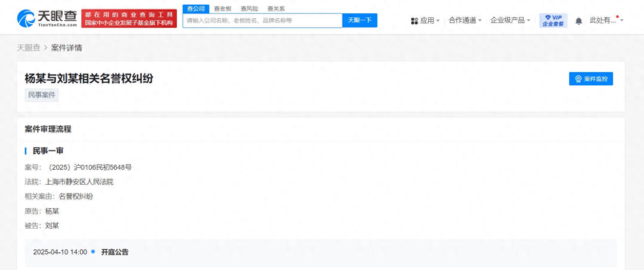Expand the 应用 dropdown arrow

click(x=438, y=21)
